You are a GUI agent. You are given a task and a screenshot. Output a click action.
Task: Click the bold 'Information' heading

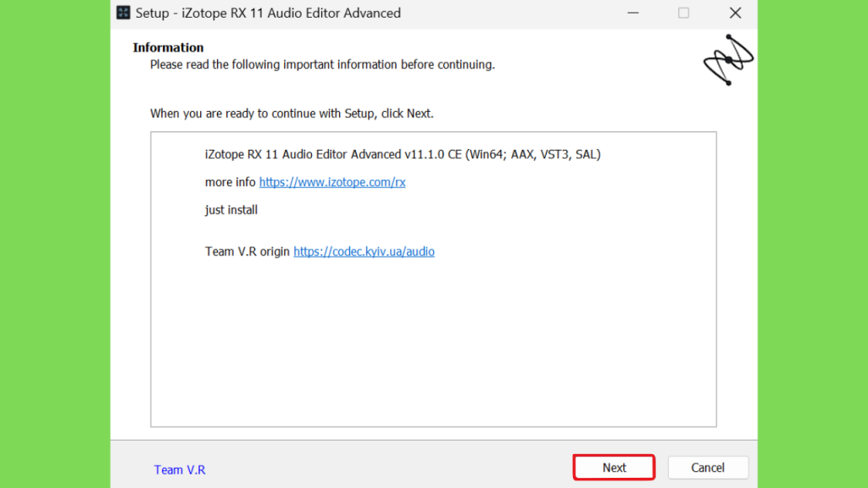point(169,47)
